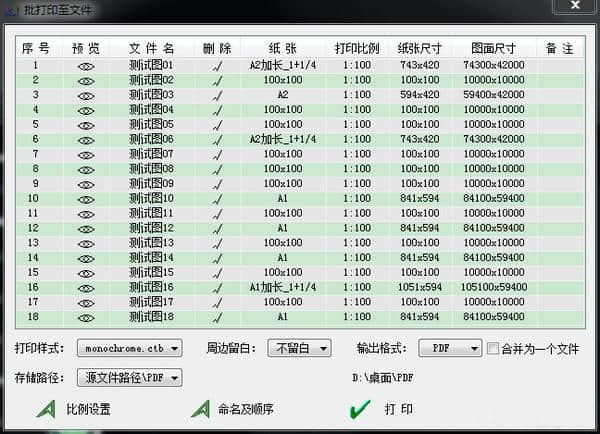Preview 测试图08 via its eye icon
Image resolution: width=600 pixels, height=434 pixels.
[86, 170]
